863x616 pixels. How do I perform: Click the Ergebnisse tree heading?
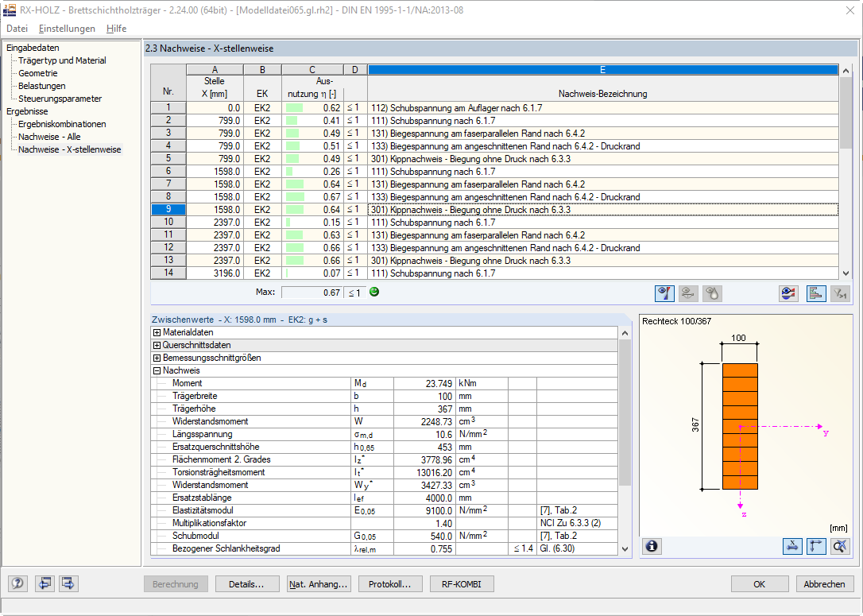click(x=27, y=111)
